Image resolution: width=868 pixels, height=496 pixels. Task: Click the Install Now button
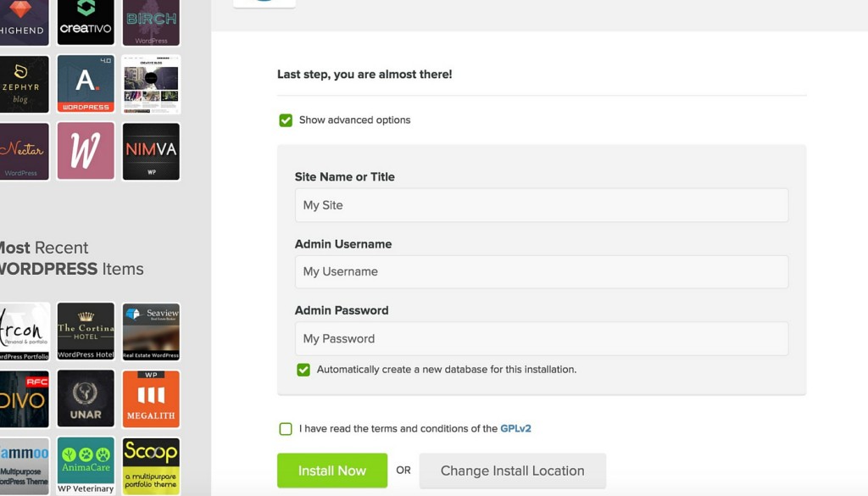pyautogui.click(x=331, y=471)
